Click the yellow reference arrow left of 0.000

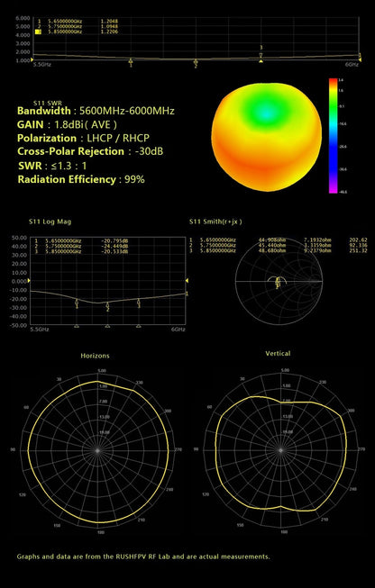tap(29, 281)
